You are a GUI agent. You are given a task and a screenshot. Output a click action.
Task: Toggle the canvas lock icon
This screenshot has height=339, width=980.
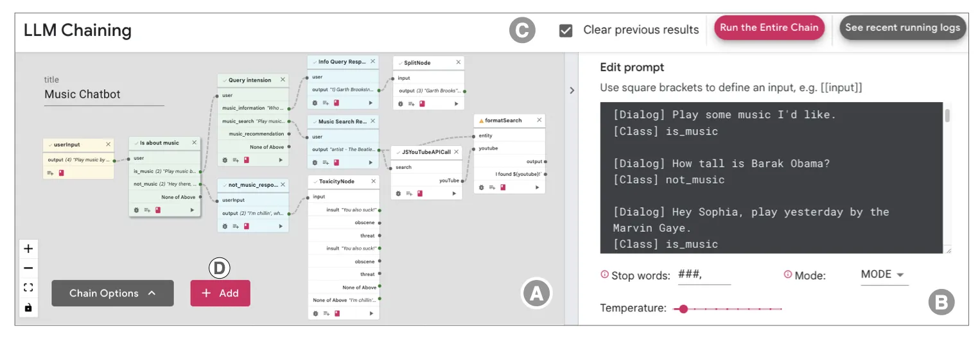(28, 308)
